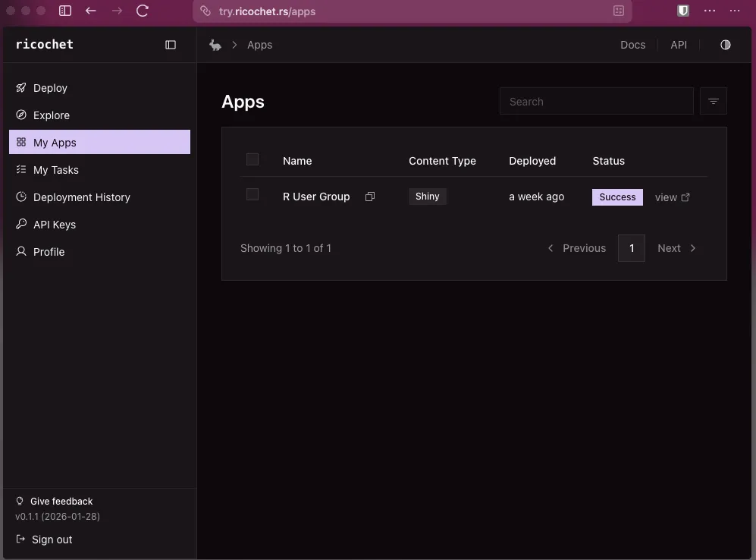Go to the Next page of apps

pyautogui.click(x=676, y=248)
